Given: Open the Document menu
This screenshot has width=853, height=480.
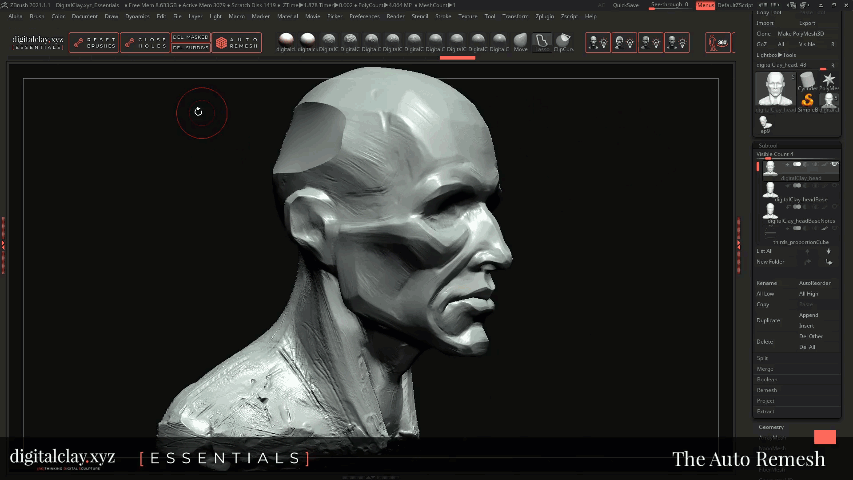Looking at the screenshot, I should point(84,16).
